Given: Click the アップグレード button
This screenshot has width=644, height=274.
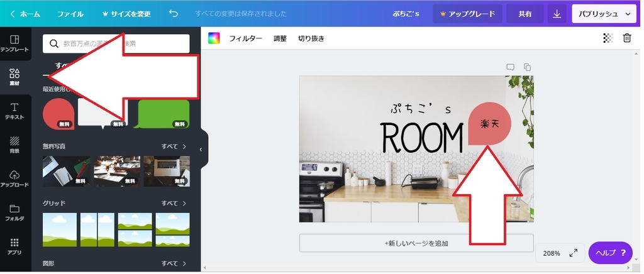Looking at the screenshot, I should [x=467, y=14].
